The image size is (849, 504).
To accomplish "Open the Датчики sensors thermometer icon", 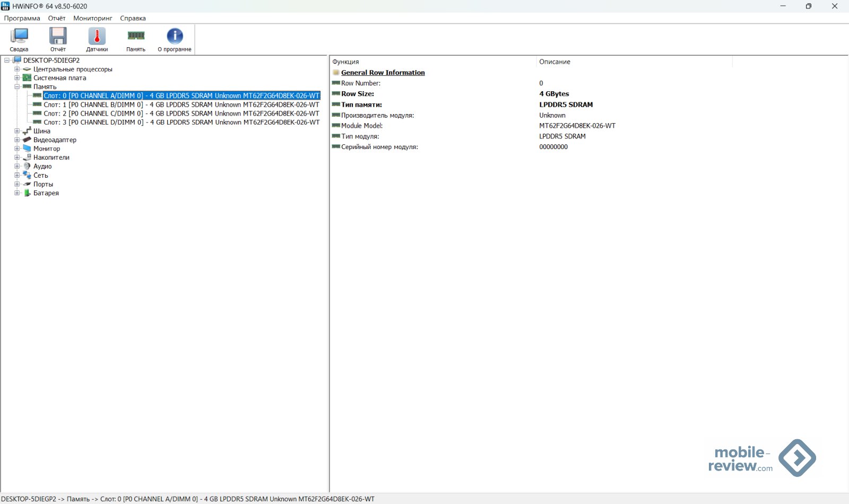I will tap(97, 36).
